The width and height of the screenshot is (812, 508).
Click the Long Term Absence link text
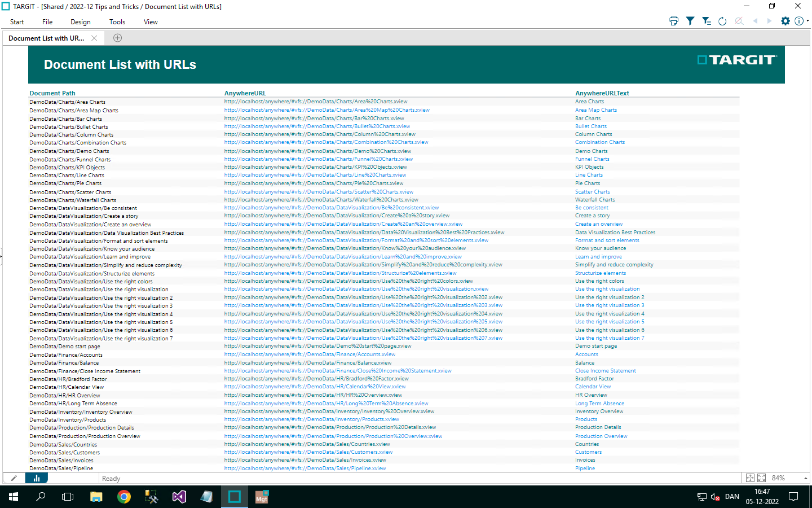coord(599,404)
